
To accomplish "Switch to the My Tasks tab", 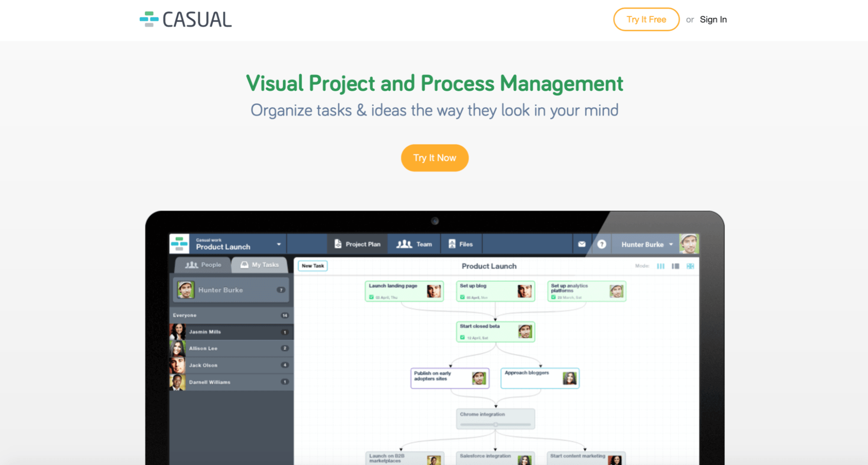I will coord(260,265).
